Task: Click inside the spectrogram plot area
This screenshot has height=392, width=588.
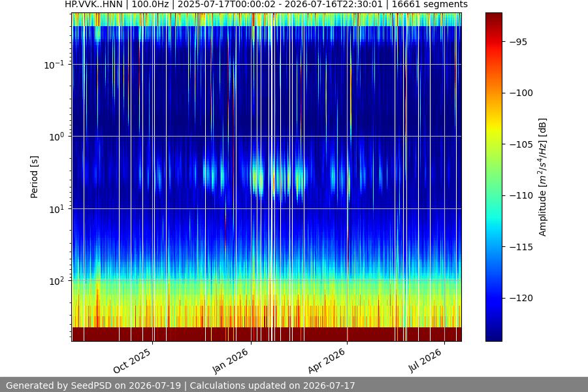Action: tap(267, 177)
